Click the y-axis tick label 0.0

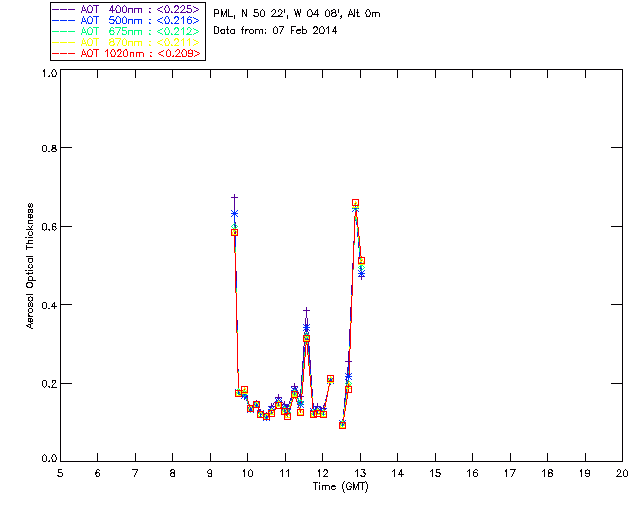[49, 459]
